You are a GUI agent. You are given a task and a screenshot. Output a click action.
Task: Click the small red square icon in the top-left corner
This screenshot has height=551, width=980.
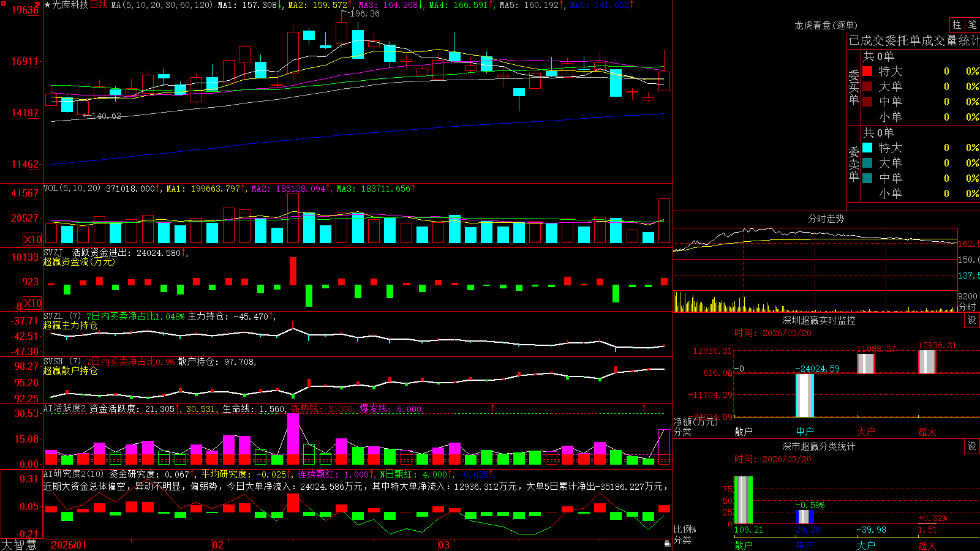pyautogui.click(x=2, y=2)
